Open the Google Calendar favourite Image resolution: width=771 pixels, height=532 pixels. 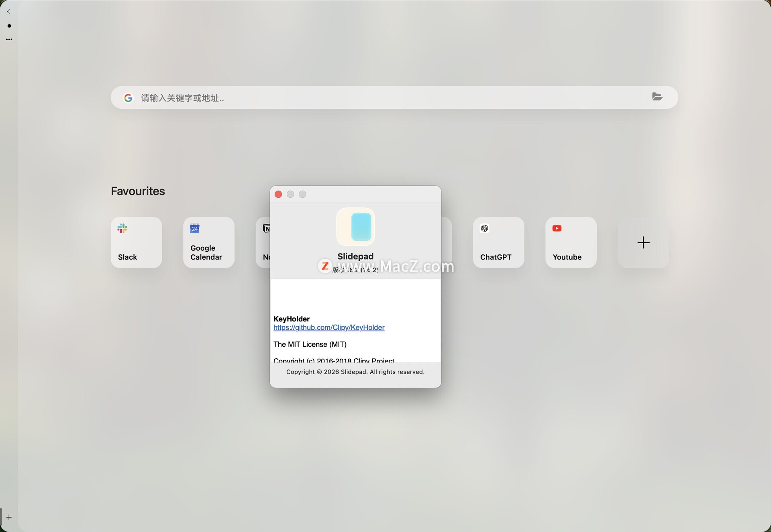point(208,242)
